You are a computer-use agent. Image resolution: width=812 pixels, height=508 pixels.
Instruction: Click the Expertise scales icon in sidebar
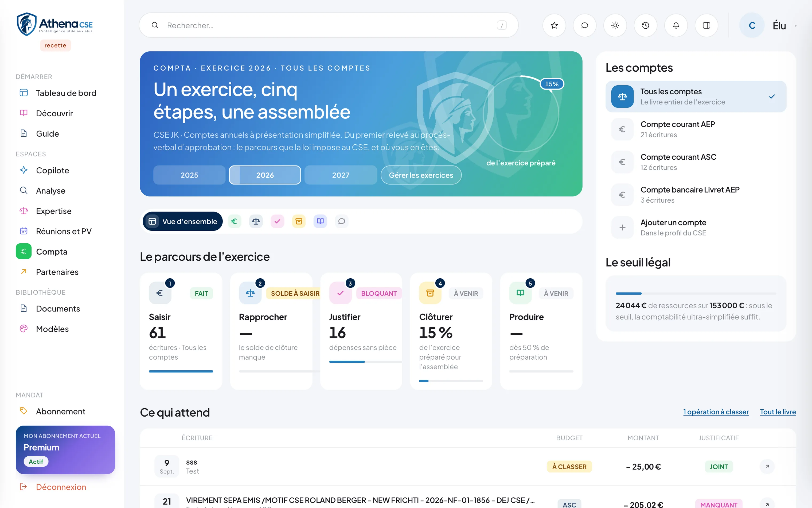click(24, 211)
